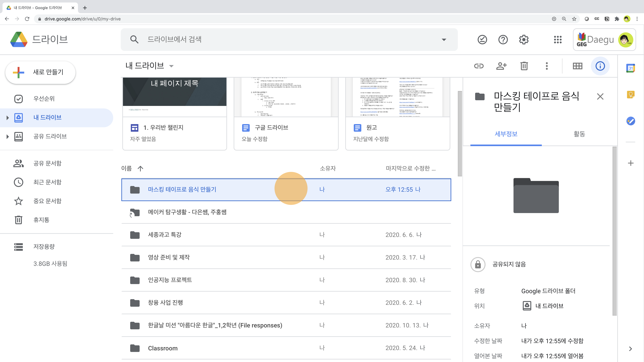
Task: Click the 드라이브에서 검색 input field
Action: 288,39
